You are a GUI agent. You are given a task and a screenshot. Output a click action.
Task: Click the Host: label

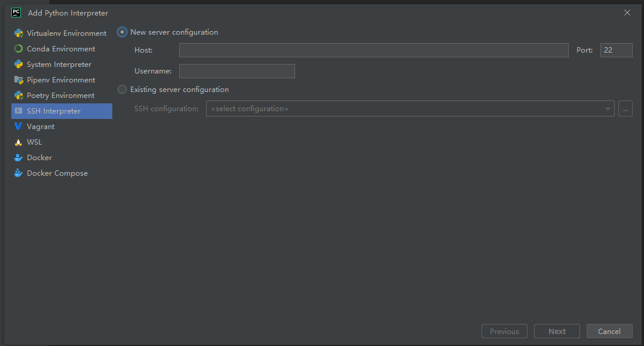[x=143, y=50]
